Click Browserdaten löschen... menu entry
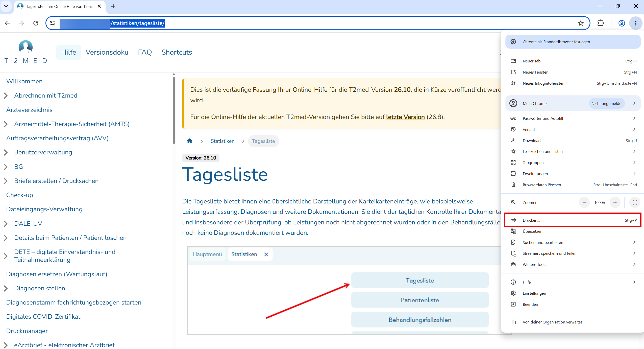Image resolution: width=644 pixels, height=349 pixels. click(573, 185)
